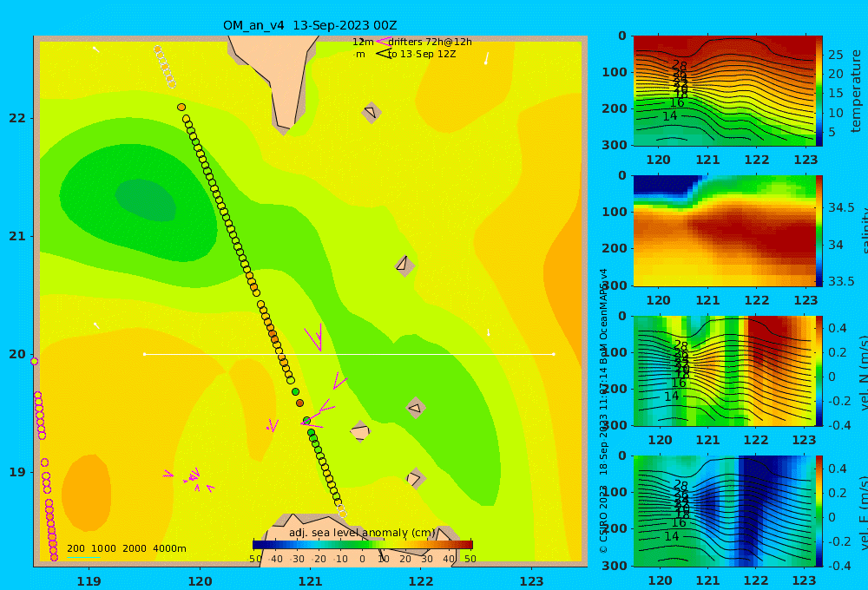Select the 'to 13 Sep 12Z' legend text
Screen dimensions: 868x590
pyautogui.click(x=422, y=54)
